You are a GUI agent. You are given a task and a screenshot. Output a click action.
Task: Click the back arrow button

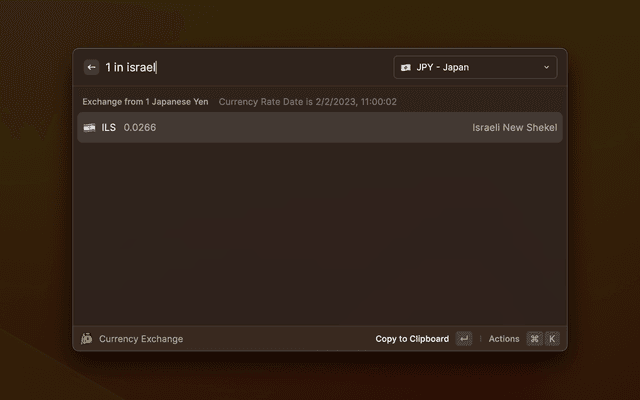(x=91, y=67)
